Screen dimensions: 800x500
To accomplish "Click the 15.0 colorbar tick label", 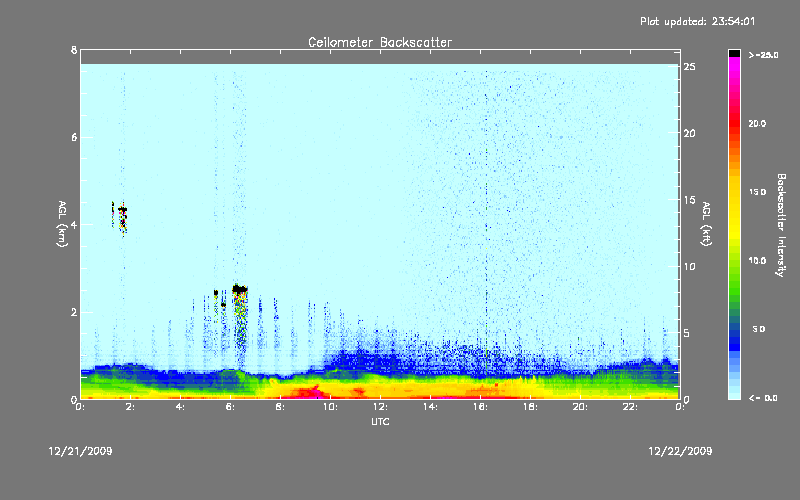I will click(x=757, y=192).
